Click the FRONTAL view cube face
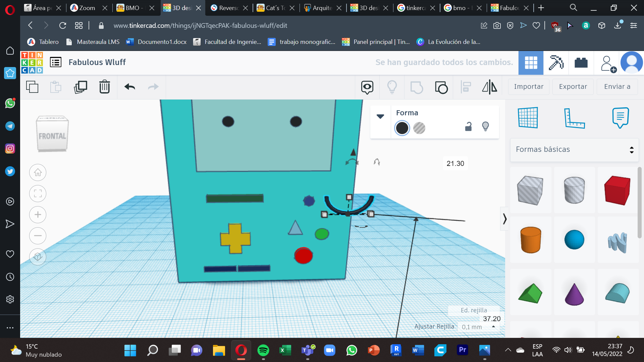644x362 pixels. (x=52, y=136)
